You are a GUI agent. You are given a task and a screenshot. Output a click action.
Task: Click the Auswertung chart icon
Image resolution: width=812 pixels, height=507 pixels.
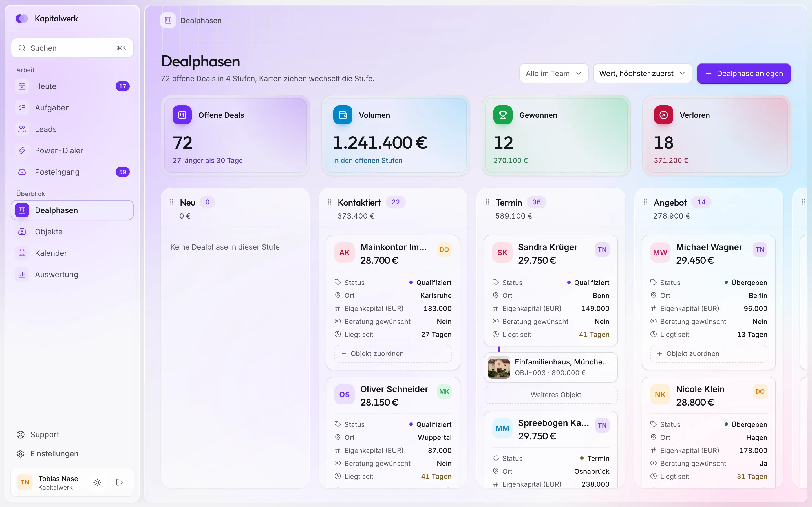pos(22,274)
